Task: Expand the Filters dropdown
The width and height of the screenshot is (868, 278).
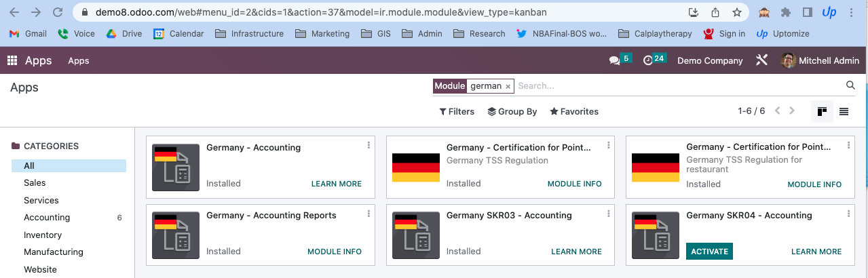Action: click(457, 111)
